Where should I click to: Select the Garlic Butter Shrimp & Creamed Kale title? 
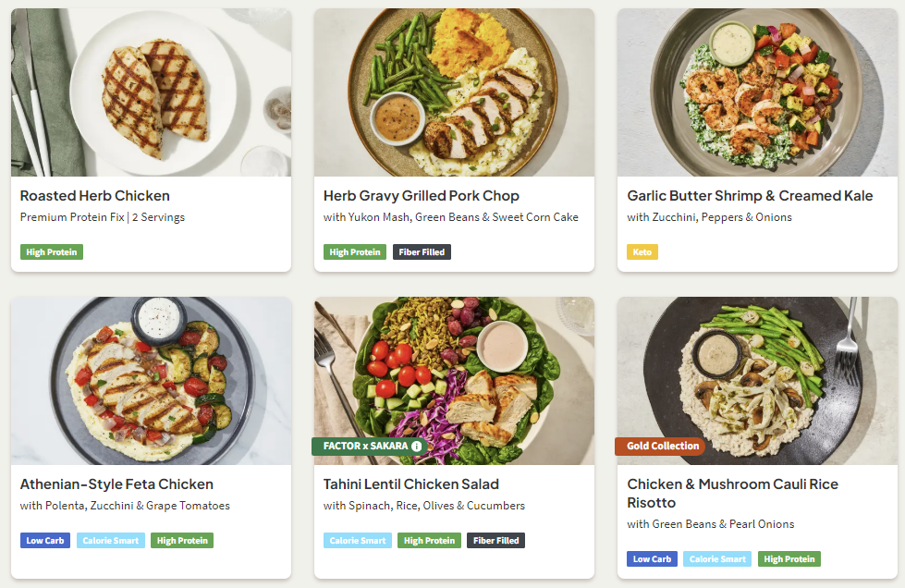(x=749, y=196)
